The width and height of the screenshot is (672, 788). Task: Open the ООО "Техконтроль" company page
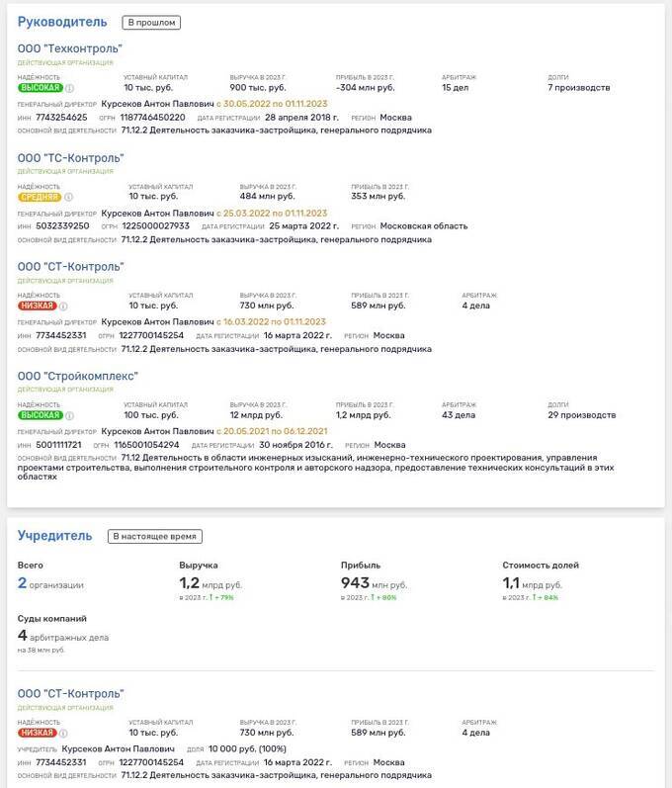click(70, 48)
